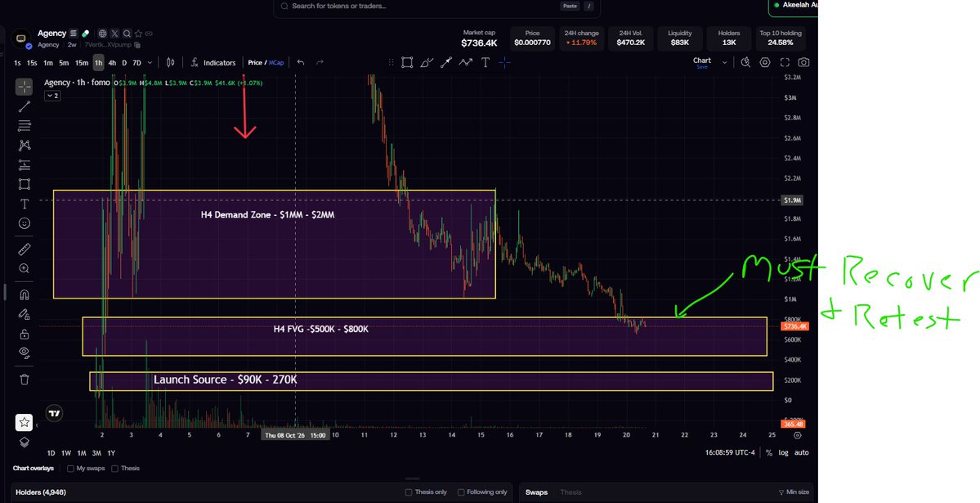Select the text annotation tool in sidebar
Screen dimensions: 980x503
click(25, 204)
